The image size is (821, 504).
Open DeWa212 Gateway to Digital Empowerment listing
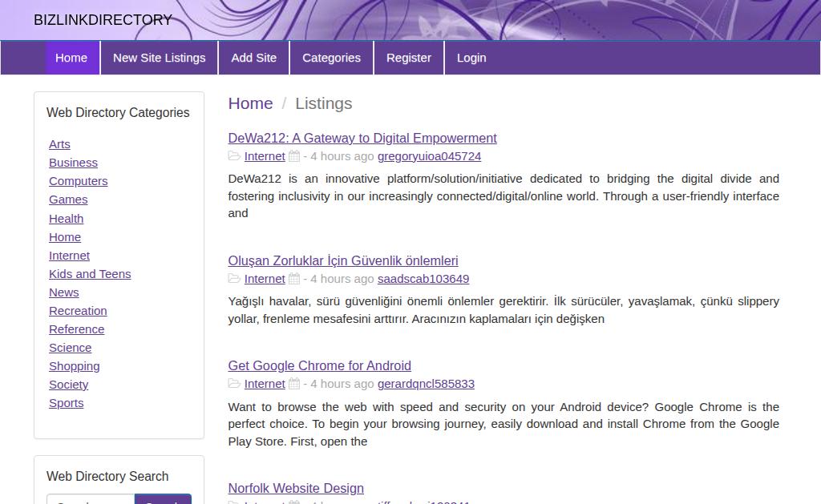pos(362,138)
